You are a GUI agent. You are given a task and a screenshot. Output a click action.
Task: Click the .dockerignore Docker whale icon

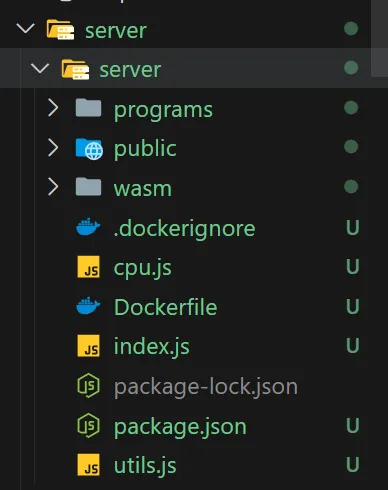pos(88,227)
